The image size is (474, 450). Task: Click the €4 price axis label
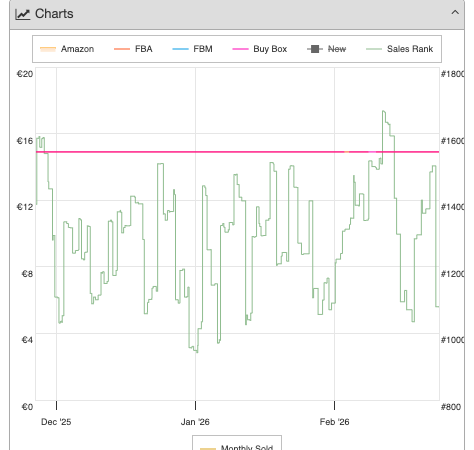pos(27,340)
